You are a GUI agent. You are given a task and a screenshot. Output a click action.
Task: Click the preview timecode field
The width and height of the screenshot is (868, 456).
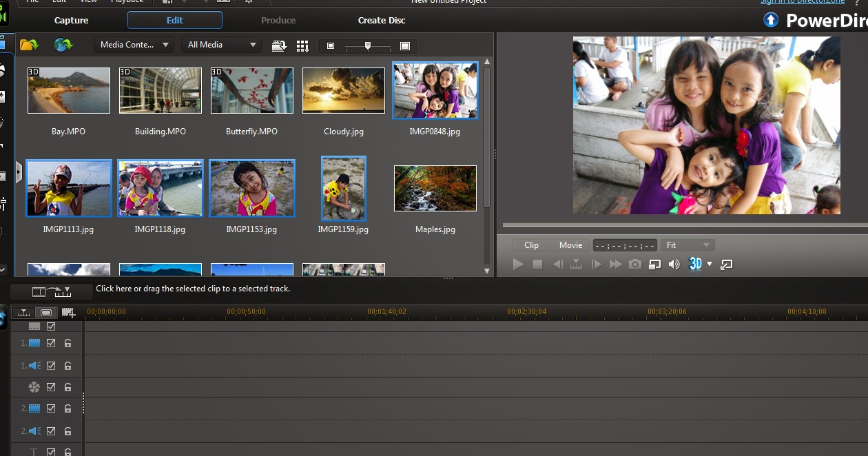tap(625, 245)
